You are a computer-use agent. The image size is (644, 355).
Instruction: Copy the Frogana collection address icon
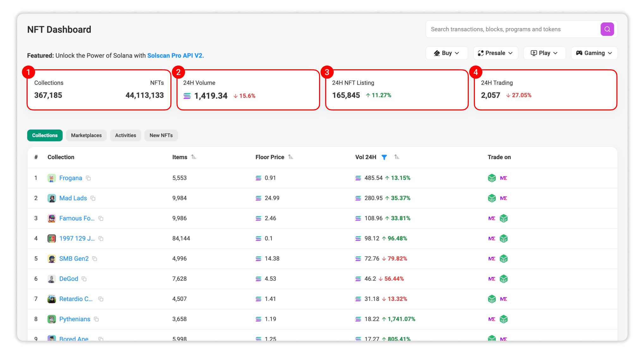point(88,178)
